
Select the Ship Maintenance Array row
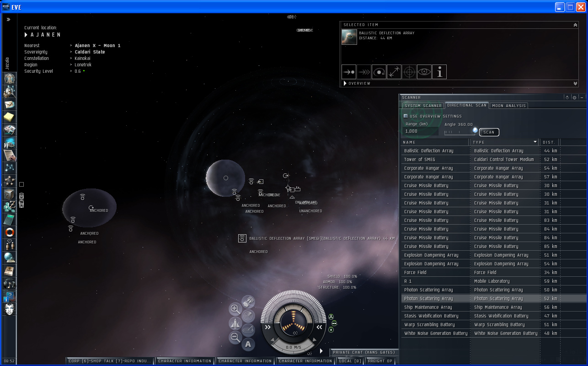pyautogui.click(x=494, y=307)
